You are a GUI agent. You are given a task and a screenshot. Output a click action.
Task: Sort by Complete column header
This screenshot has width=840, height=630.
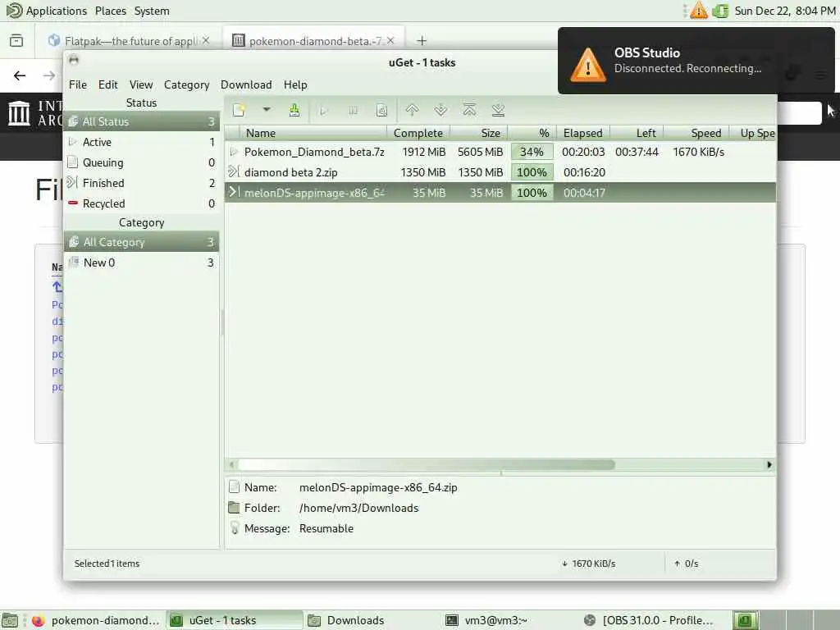418,133
